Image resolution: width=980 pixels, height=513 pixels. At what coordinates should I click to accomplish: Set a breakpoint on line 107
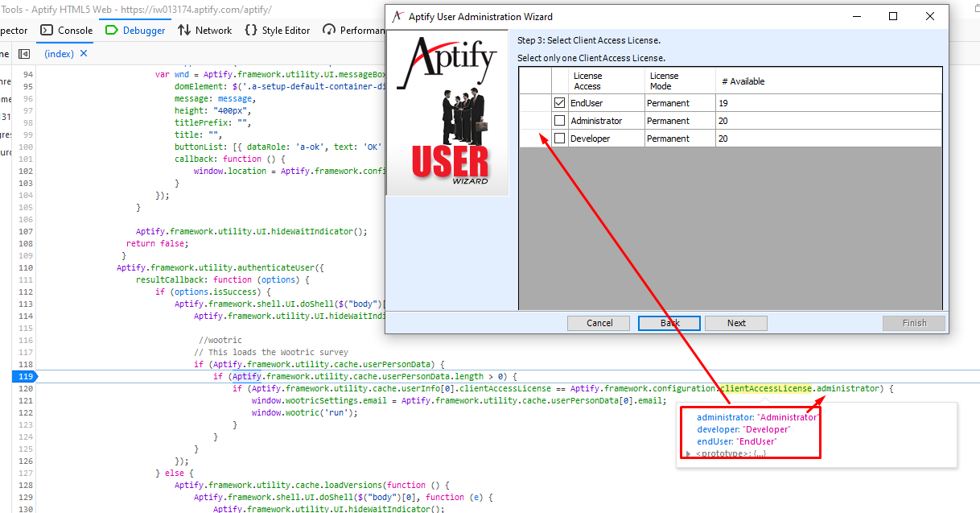point(27,231)
